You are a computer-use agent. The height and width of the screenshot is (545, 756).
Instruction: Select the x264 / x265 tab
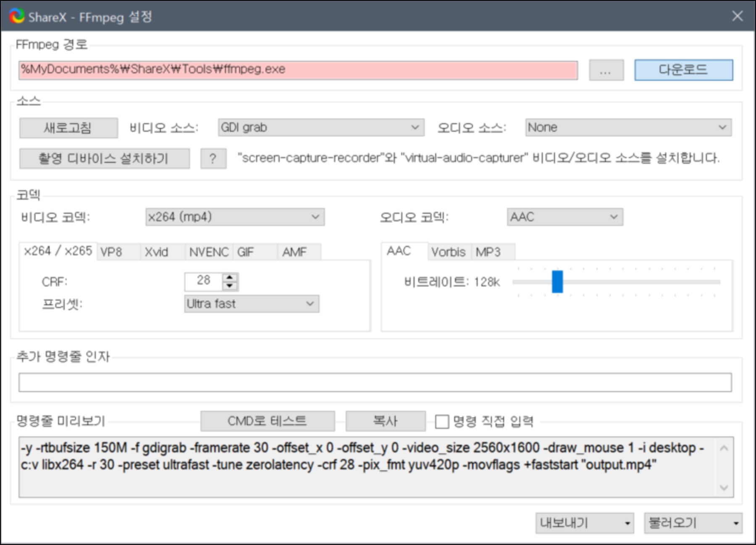[58, 251]
